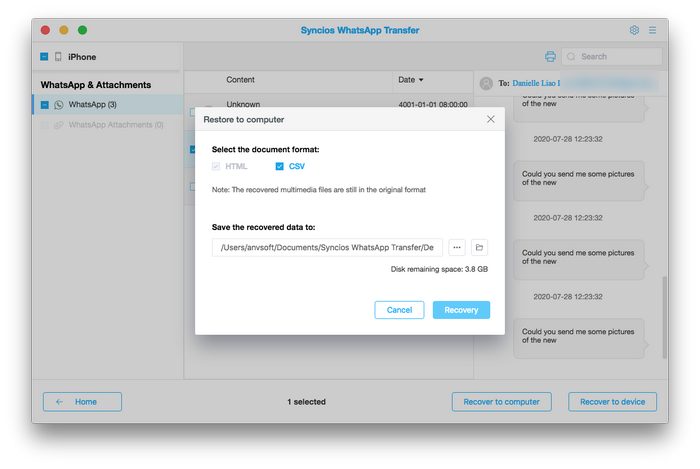
Task: Toggle the iPhone checkbox
Action: (x=44, y=57)
